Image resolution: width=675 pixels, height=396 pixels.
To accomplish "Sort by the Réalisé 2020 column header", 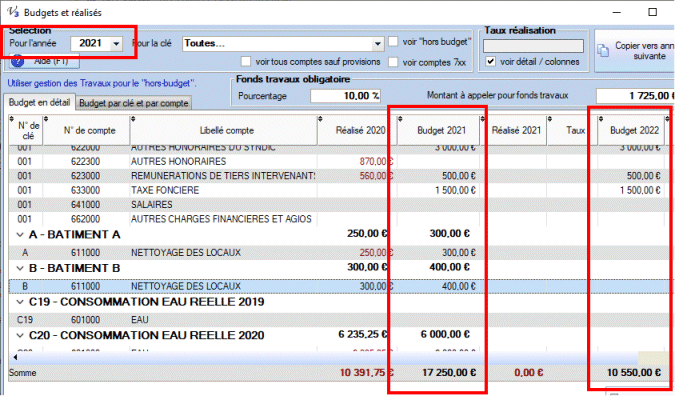I will tap(357, 130).
